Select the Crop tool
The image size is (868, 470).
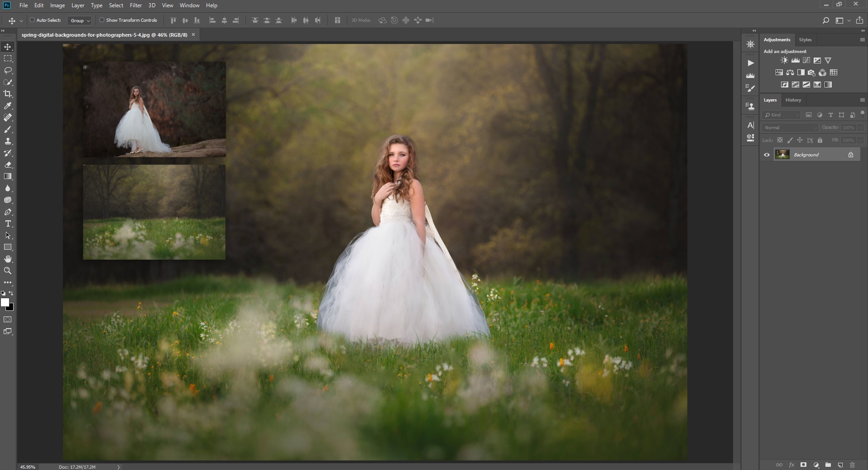click(x=8, y=94)
